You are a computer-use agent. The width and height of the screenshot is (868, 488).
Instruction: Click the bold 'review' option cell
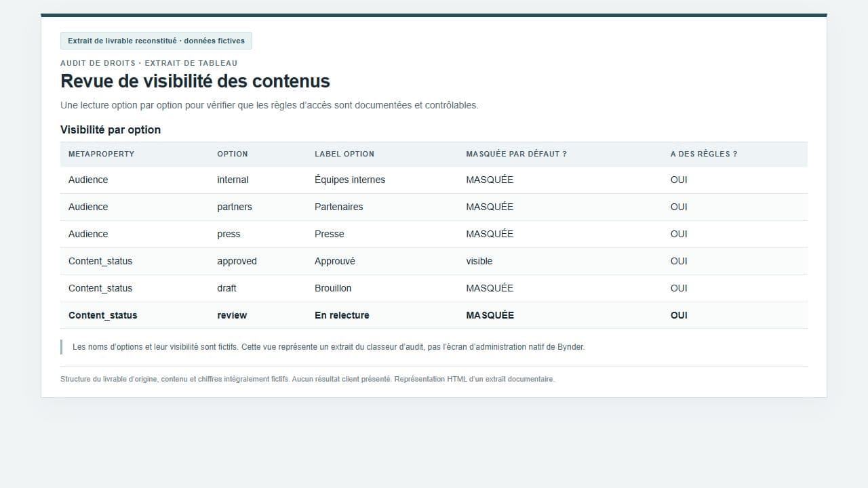click(x=232, y=315)
